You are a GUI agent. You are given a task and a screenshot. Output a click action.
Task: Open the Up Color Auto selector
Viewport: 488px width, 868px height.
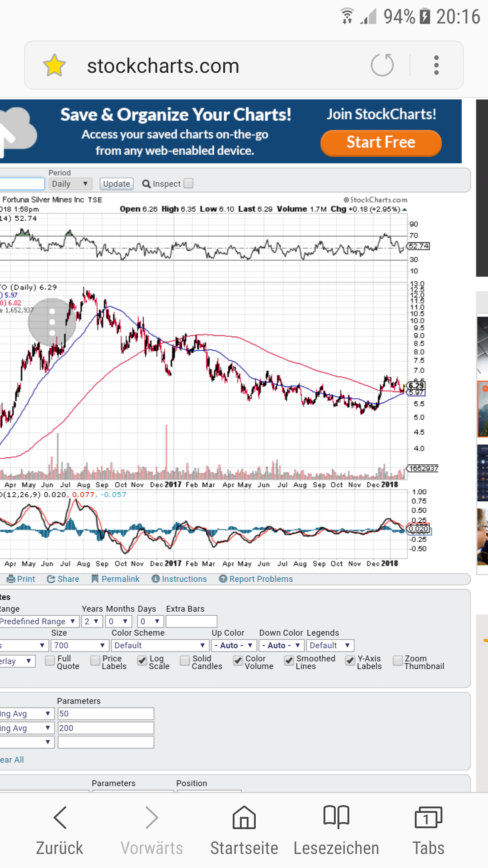pos(234,646)
